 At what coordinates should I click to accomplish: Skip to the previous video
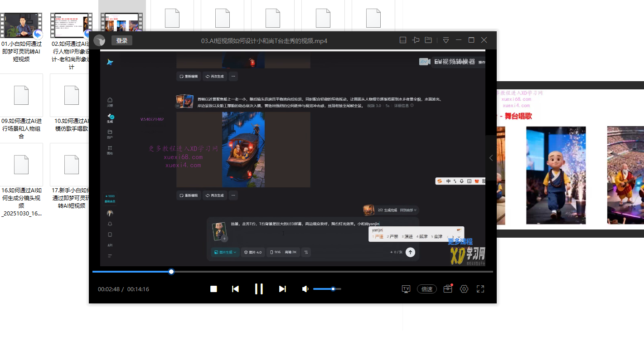click(x=235, y=289)
